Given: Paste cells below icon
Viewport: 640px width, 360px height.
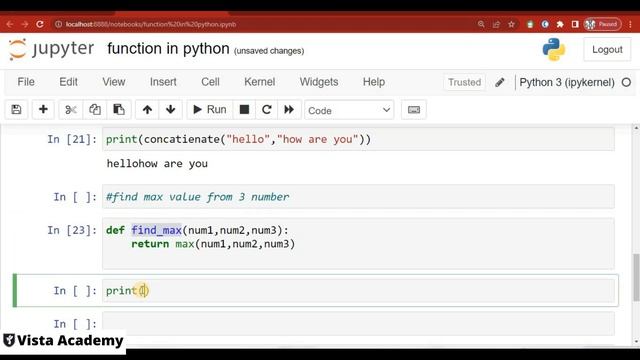Looking at the screenshot, I should click(119, 110).
